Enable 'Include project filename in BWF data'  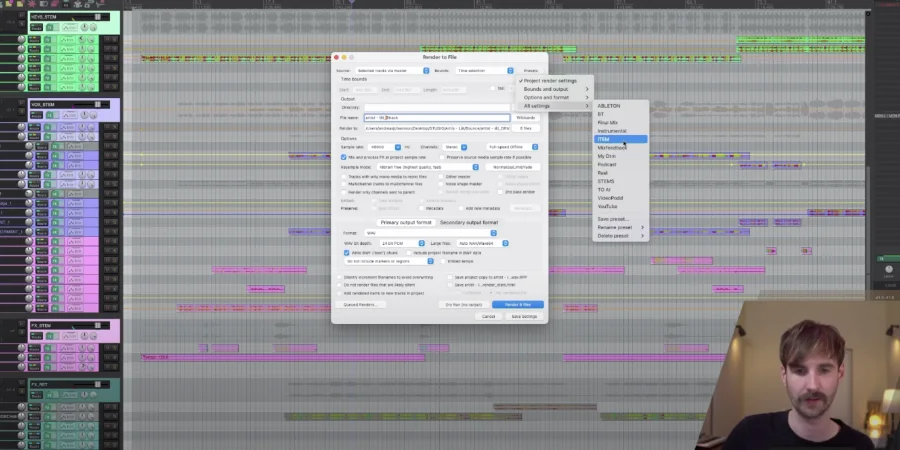coord(409,253)
